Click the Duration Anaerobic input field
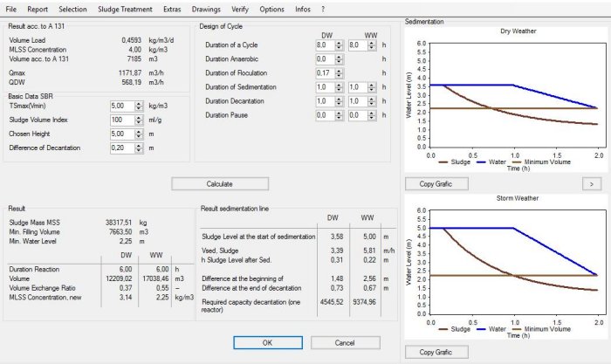 tap(324, 58)
